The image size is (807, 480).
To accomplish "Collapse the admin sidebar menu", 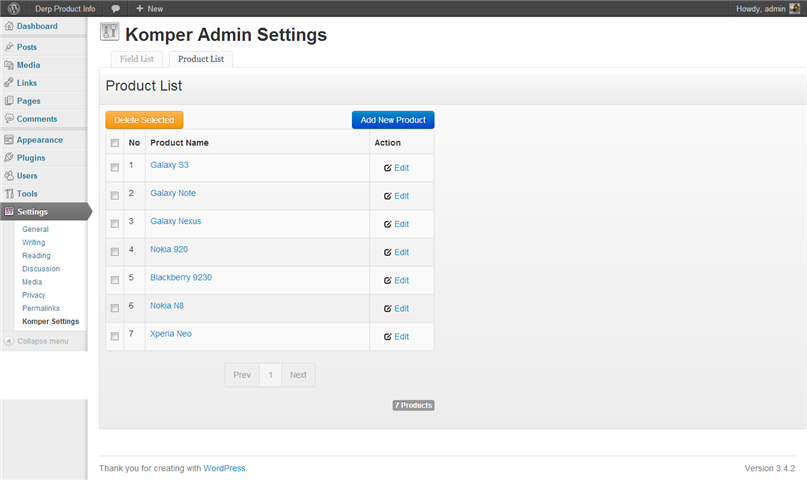I will click(x=36, y=341).
